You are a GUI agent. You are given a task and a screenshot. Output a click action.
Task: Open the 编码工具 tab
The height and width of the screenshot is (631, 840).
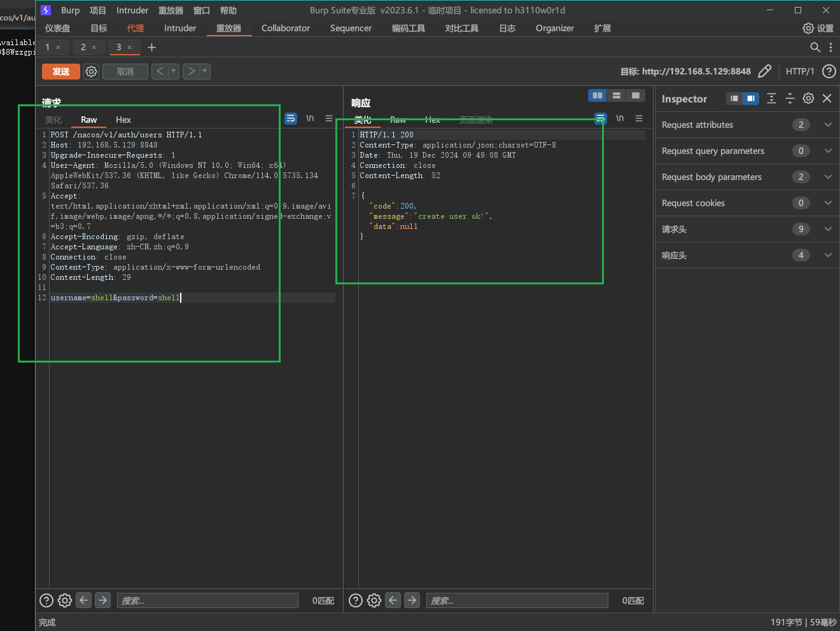pos(409,28)
